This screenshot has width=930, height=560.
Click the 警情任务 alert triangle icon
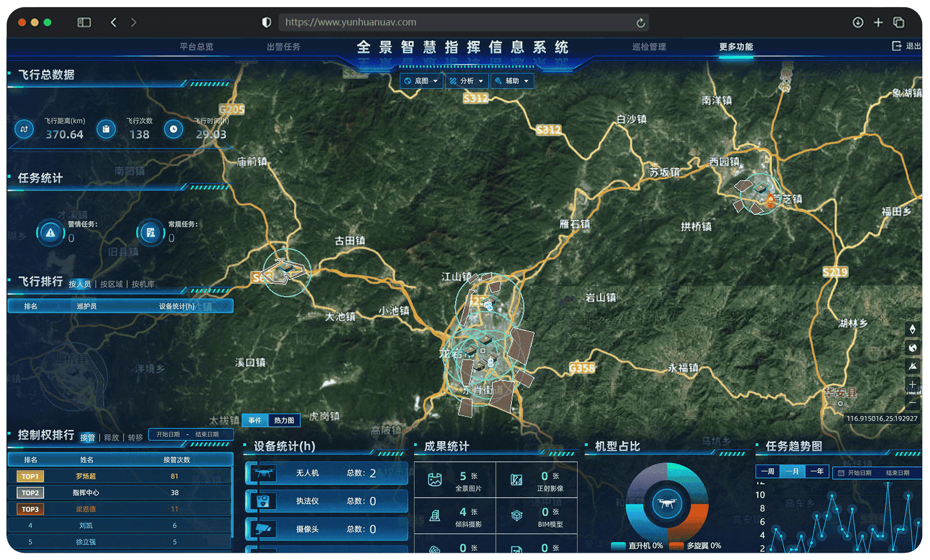pos(50,233)
